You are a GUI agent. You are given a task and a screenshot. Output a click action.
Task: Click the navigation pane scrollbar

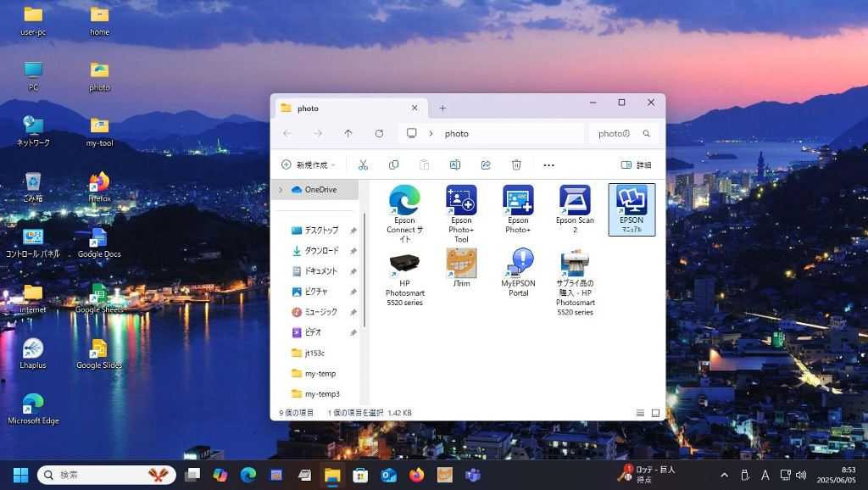[x=364, y=271]
